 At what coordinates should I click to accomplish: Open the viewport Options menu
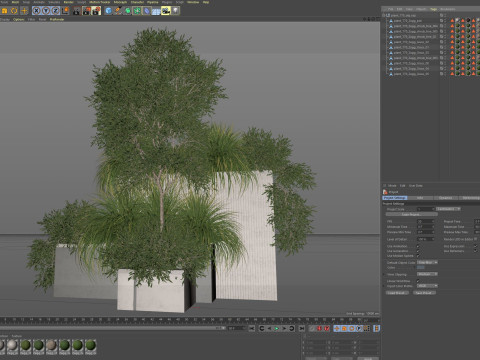coord(19,19)
